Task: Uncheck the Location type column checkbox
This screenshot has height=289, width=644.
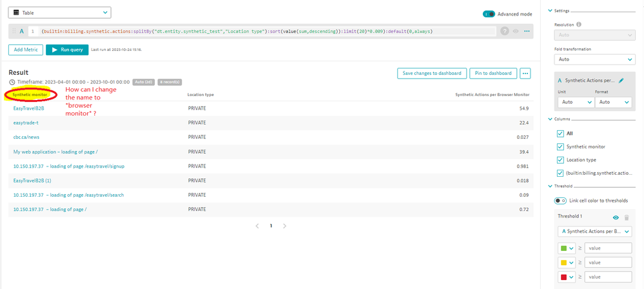Action: click(559, 159)
